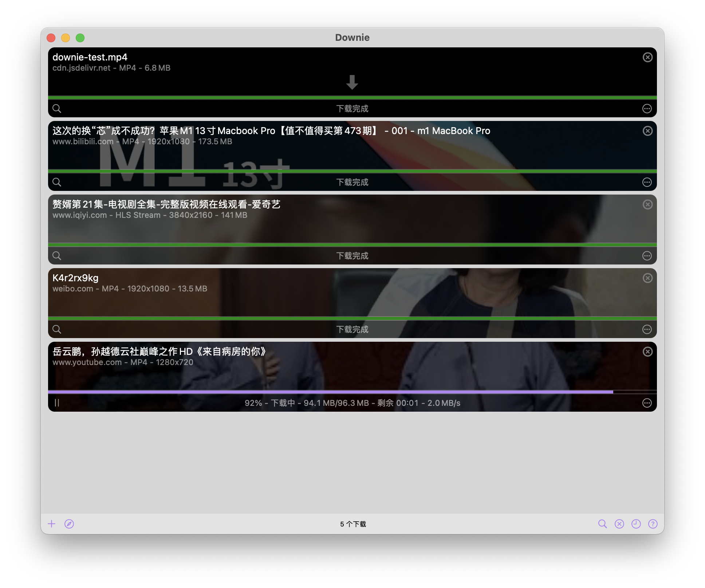Reveal the iqiyi download with its magnifier
Image resolution: width=705 pixels, height=588 pixels.
click(x=57, y=256)
